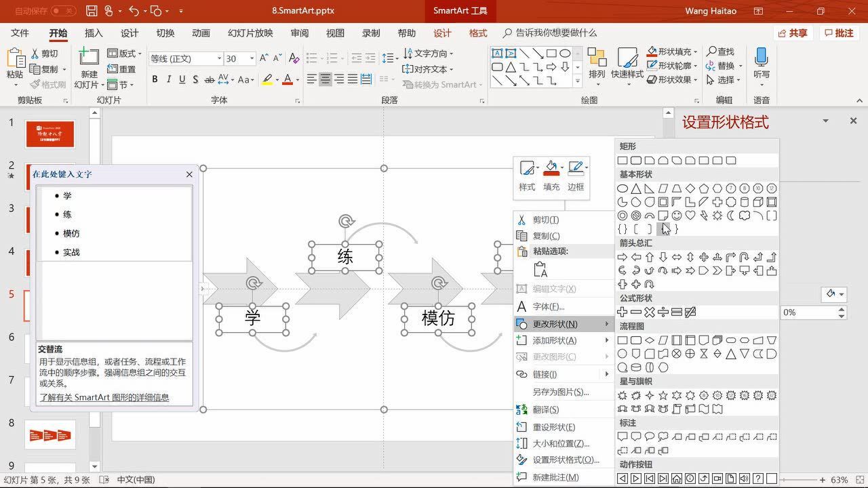Undo the last action
This screenshot has width=868, height=488.
[134, 11]
